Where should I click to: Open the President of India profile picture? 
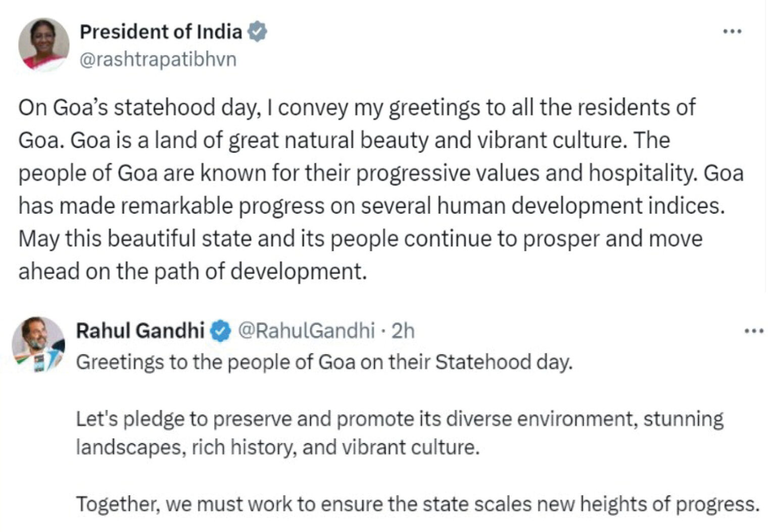[x=43, y=44]
